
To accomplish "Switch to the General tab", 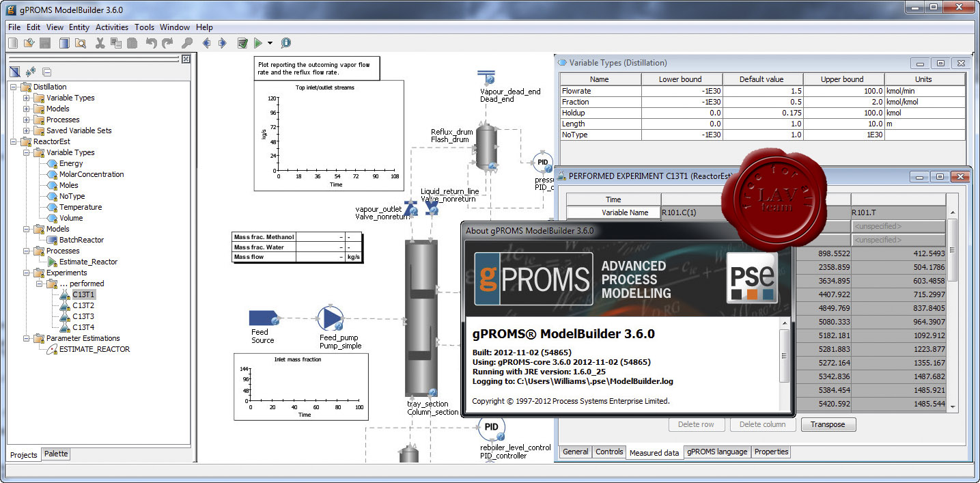I will pos(576,452).
